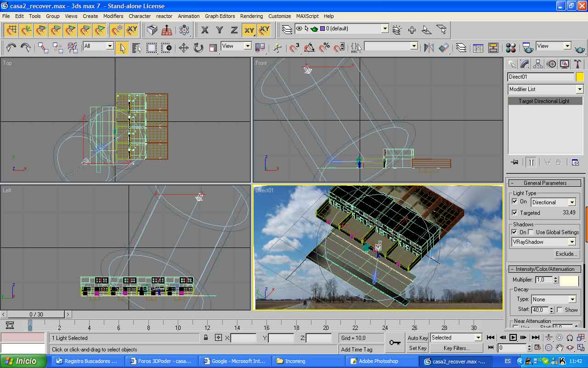Pick the Select and Move tool
Image resolution: width=588 pixels, height=368 pixels.
[184, 47]
